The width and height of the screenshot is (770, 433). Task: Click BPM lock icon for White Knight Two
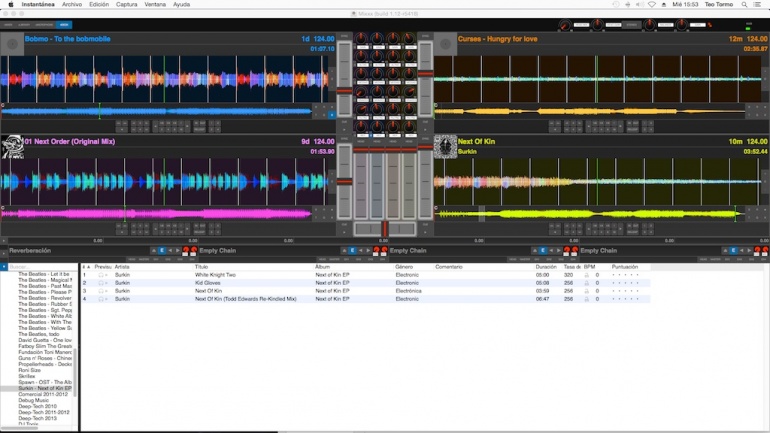tap(586, 275)
